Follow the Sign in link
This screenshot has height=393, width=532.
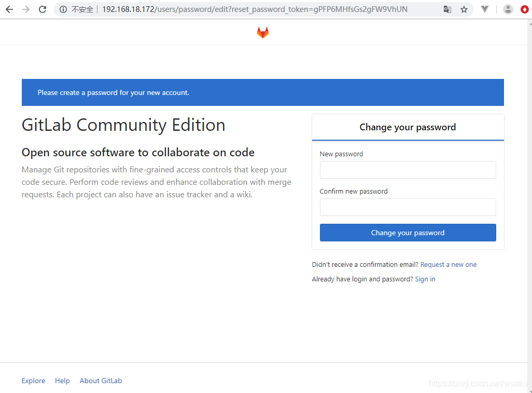425,279
